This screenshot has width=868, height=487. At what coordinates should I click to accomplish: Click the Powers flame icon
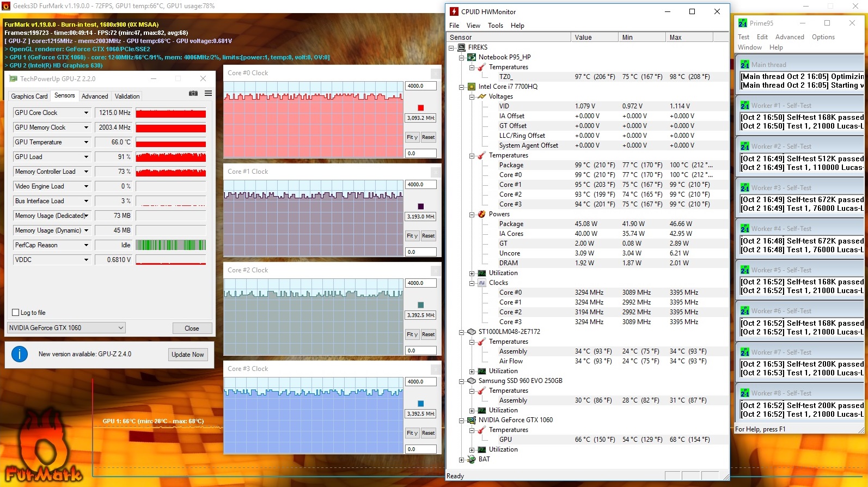[482, 214]
